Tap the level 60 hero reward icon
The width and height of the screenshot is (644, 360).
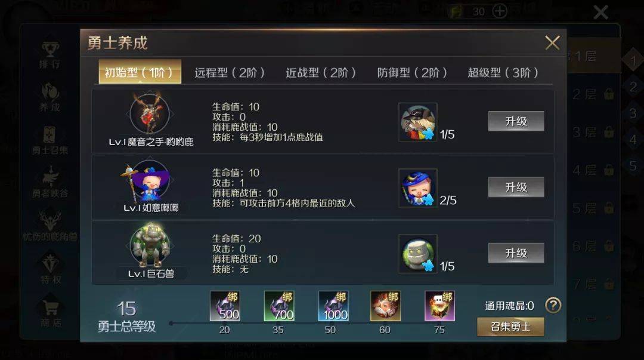(385, 306)
